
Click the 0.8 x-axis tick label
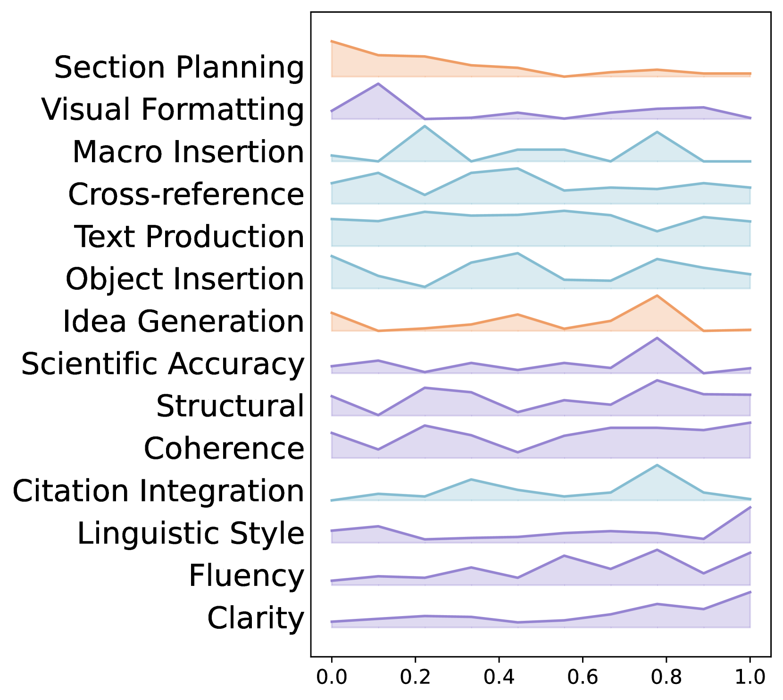pos(666,677)
